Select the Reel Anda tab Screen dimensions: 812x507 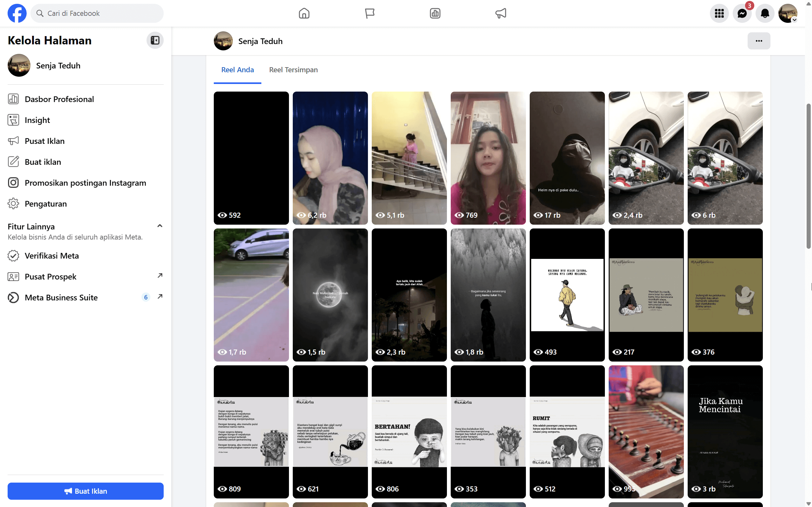[x=238, y=70]
